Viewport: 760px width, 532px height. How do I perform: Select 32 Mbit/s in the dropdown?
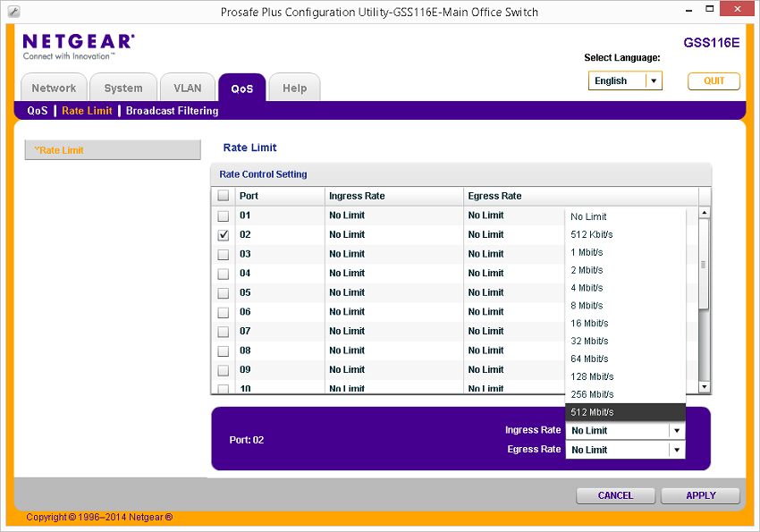tap(625, 341)
